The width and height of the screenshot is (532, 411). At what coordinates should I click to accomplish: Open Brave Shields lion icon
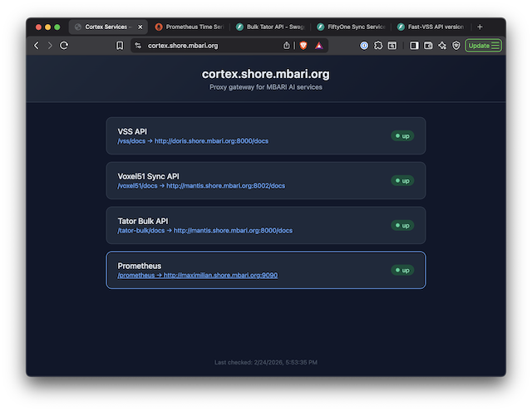click(303, 46)
